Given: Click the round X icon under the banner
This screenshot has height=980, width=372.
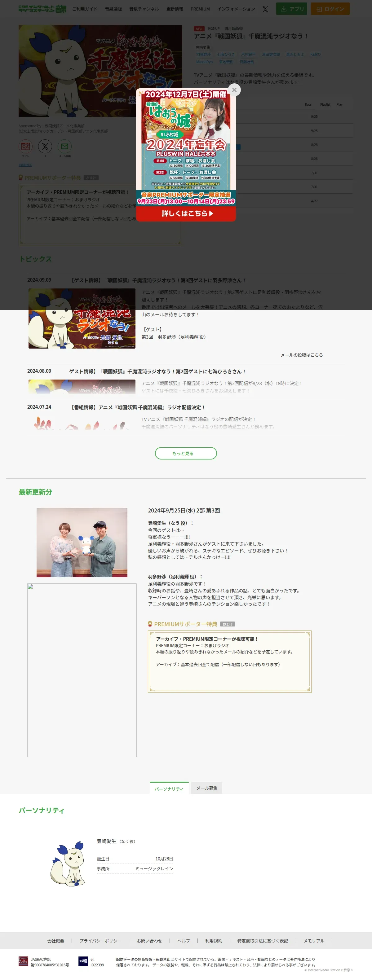Looking at the screenshot, I should pos(45,147).
